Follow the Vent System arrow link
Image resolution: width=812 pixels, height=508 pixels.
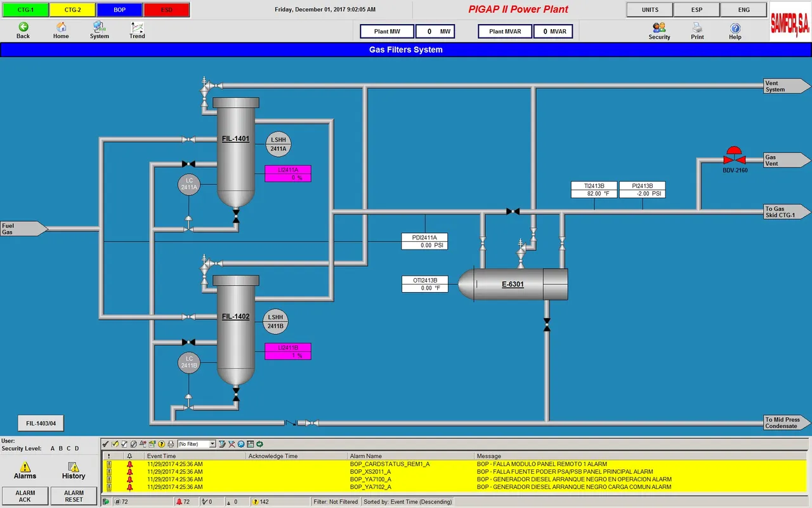tap(787, 86)
